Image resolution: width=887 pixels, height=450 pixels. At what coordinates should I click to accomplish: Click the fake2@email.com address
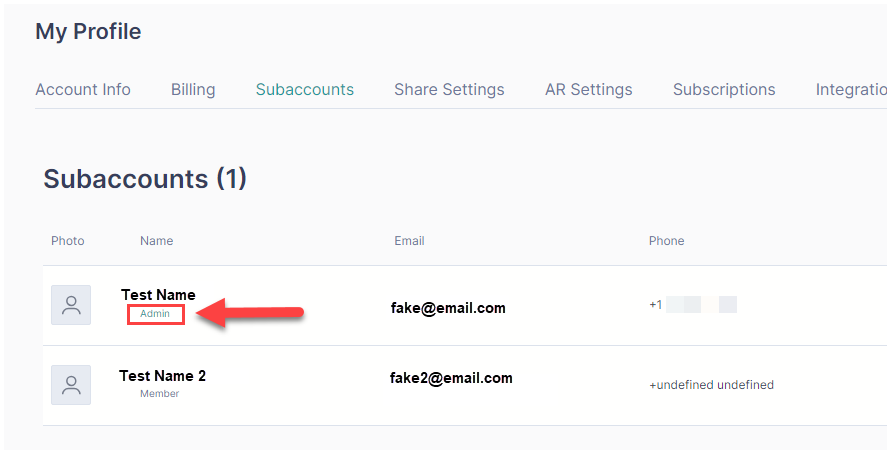point(451,378)
